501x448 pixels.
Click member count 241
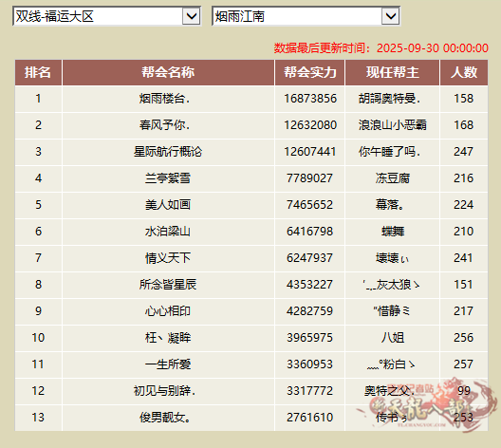pos(464,257)
